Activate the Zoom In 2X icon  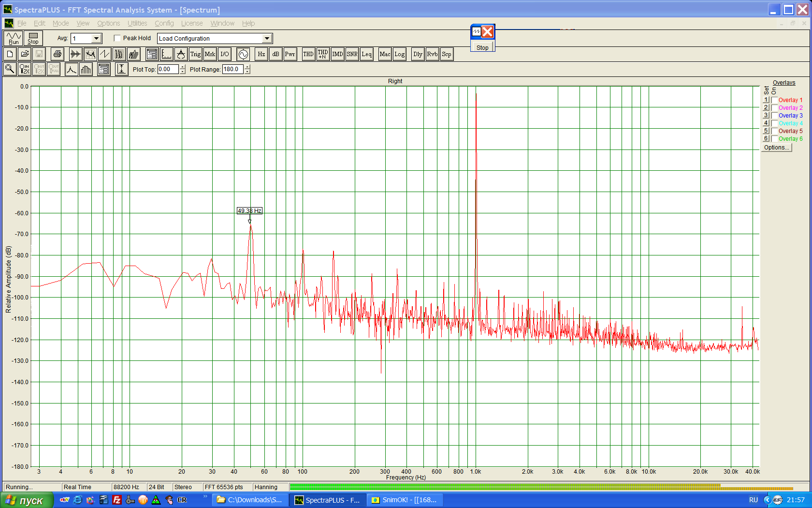[x=24, y=69]
